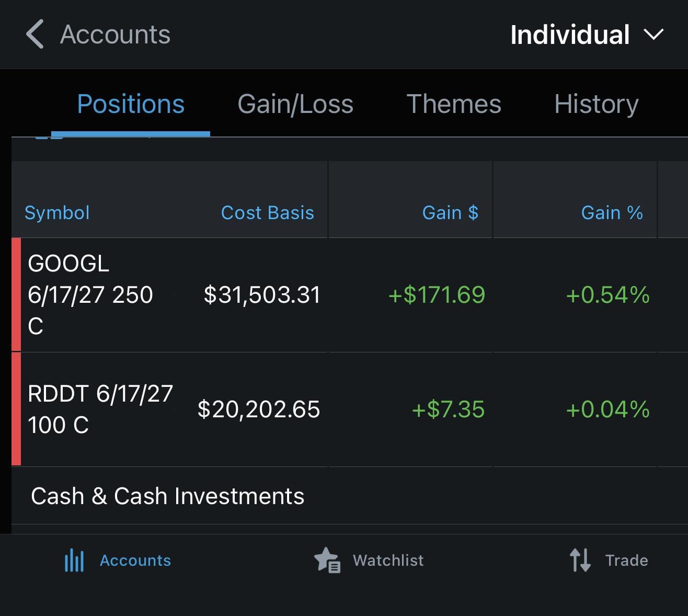
Task: Tap the Watchlist star icon
Action: pos(327,560)
